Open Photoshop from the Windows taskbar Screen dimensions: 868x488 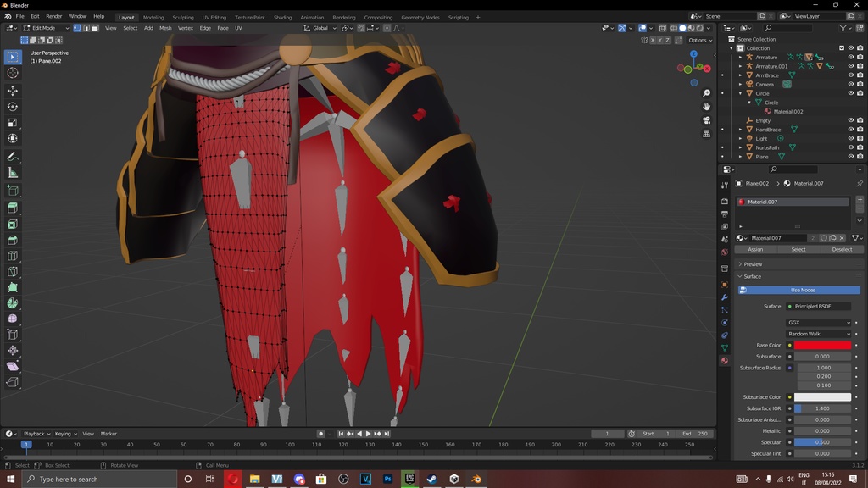pyautogui.click(x=387, y=479)
